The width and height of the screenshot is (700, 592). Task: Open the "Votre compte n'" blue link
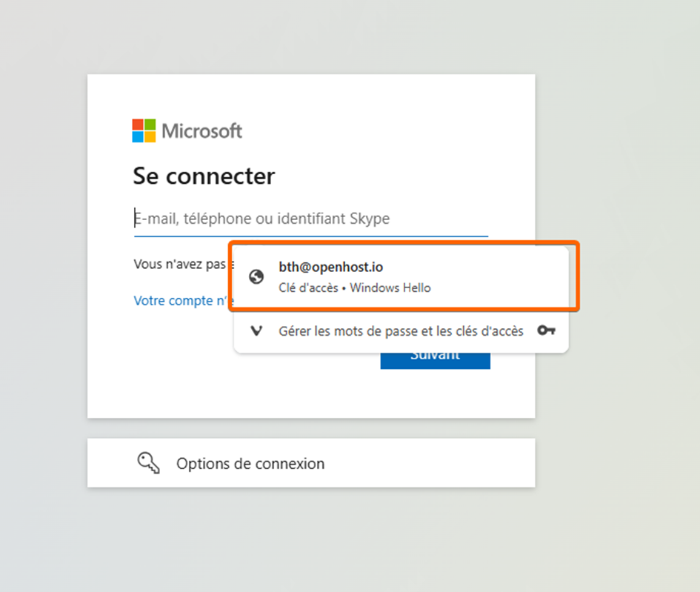coord(183,301)
